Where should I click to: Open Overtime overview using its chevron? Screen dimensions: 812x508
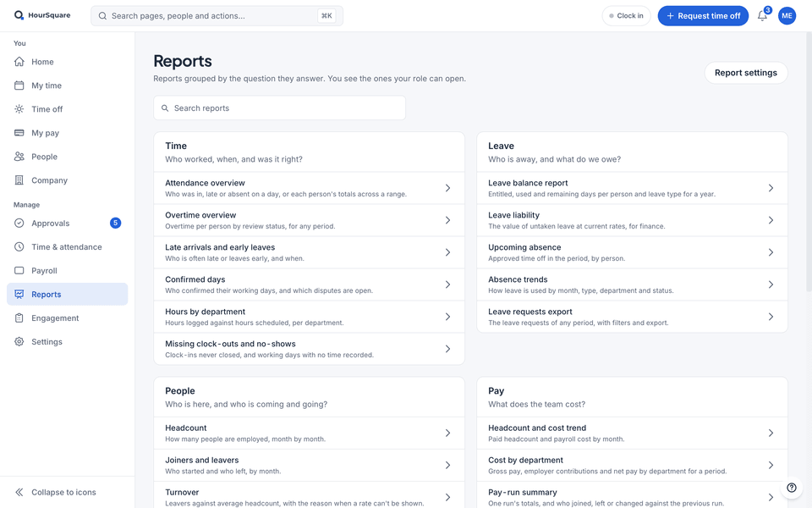click(x=448, y=220)
